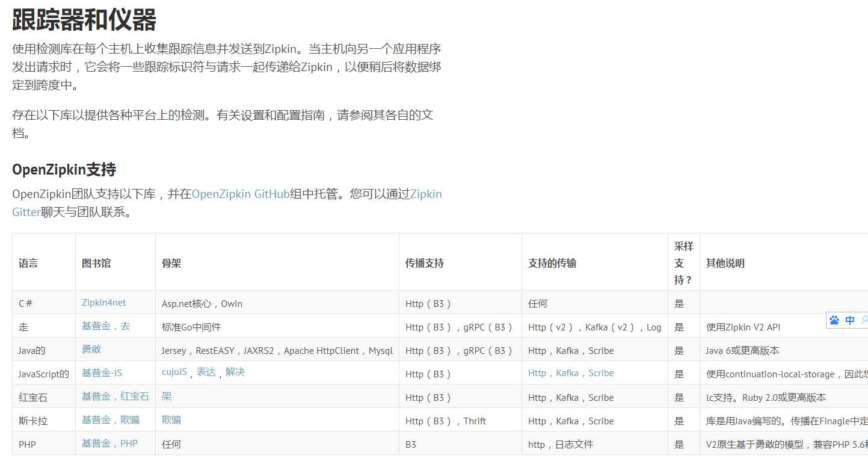Follow the 欺骗 framework link in 斯卡拉 row
The height and width of the screenshot is (461, 868).
171,419
